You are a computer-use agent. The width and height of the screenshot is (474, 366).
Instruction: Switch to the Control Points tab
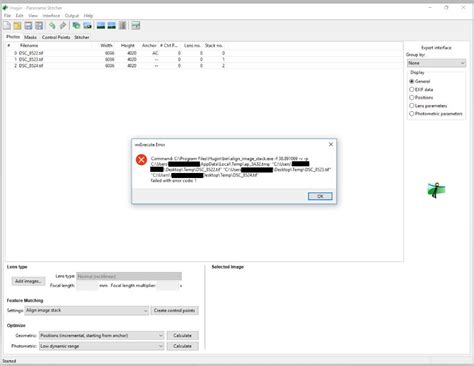click(x=56, y=37)
